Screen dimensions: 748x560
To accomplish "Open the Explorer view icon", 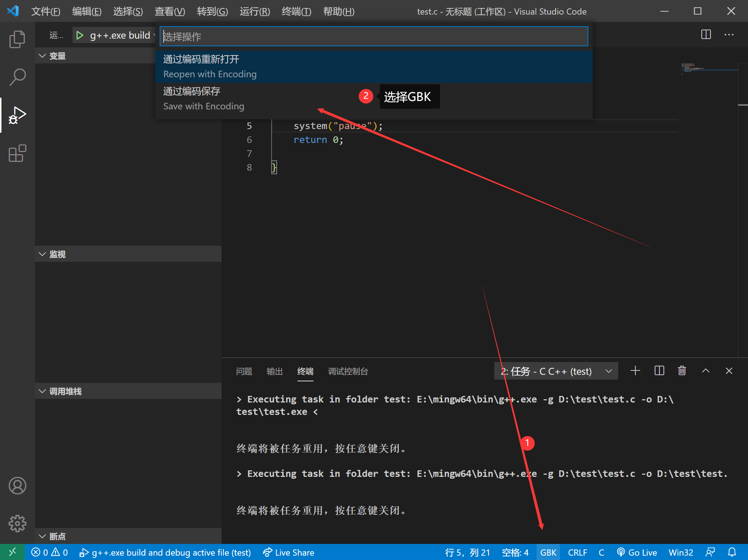I will [17, 39].
